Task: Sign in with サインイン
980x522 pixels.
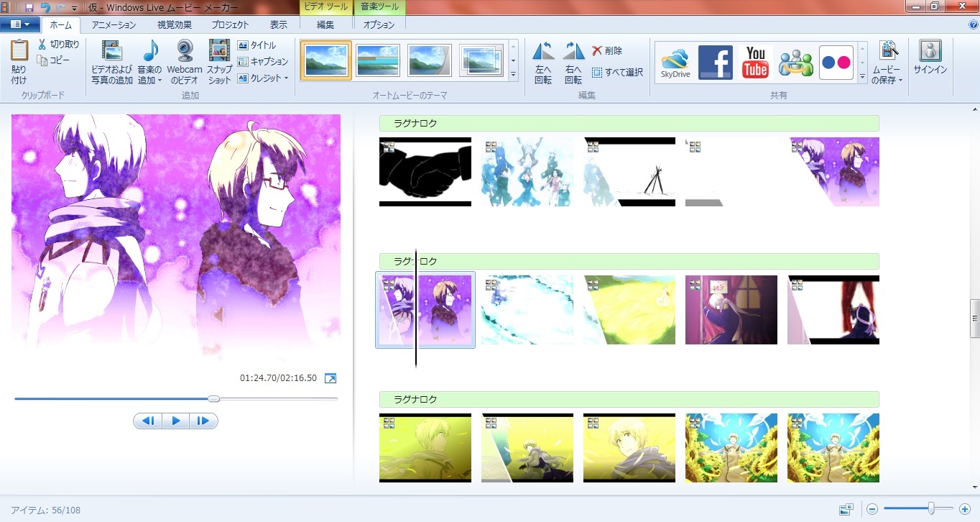Action: point(930,59)
